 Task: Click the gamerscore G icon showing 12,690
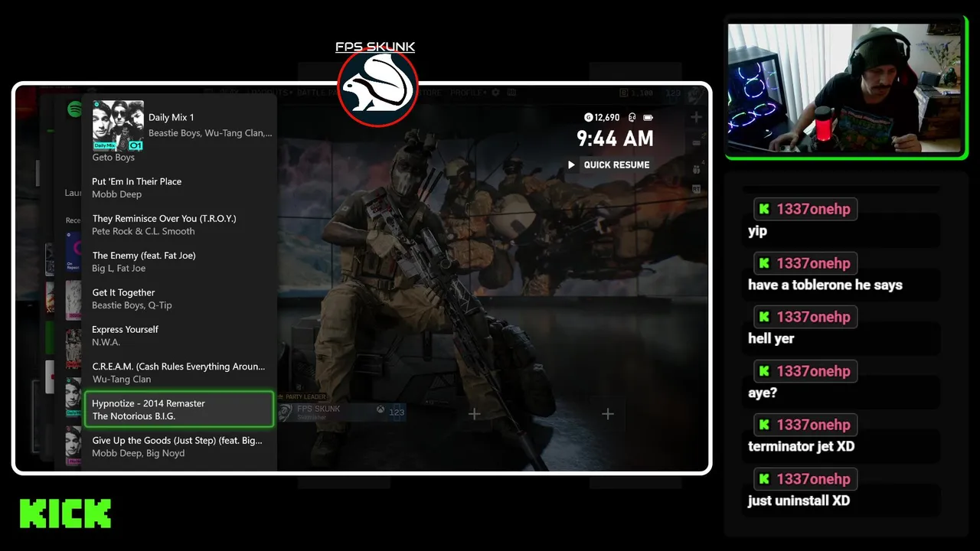(588, 117)
